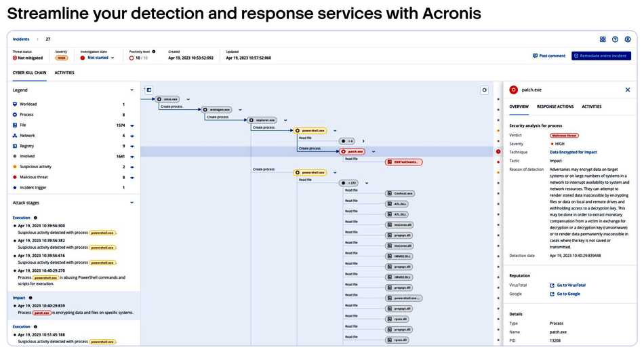Image resolution: width=644 pixels, height=354 pixels.
Task: Open the Response Actions tab
Action: (x=555, y=106)
